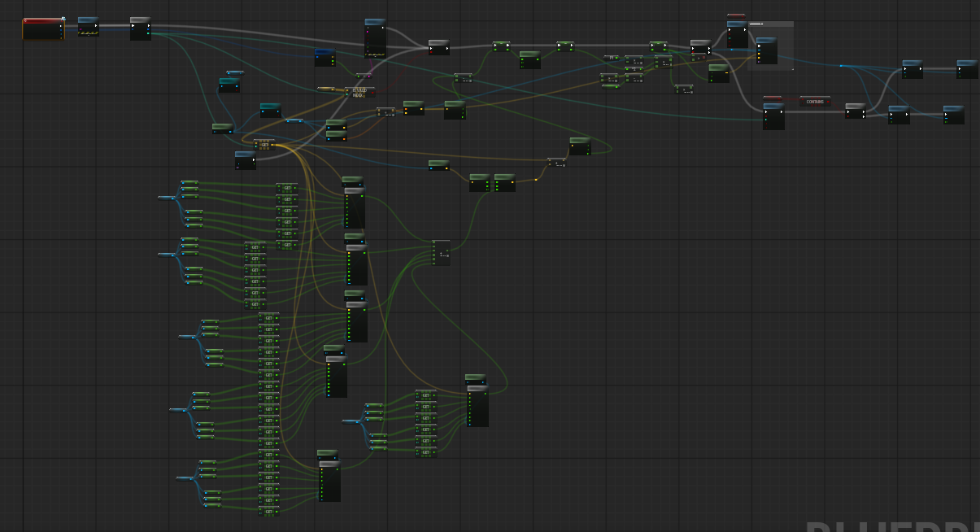
Task: Select the red variable node left of CONTAINS
Action: tap(773, 98)
